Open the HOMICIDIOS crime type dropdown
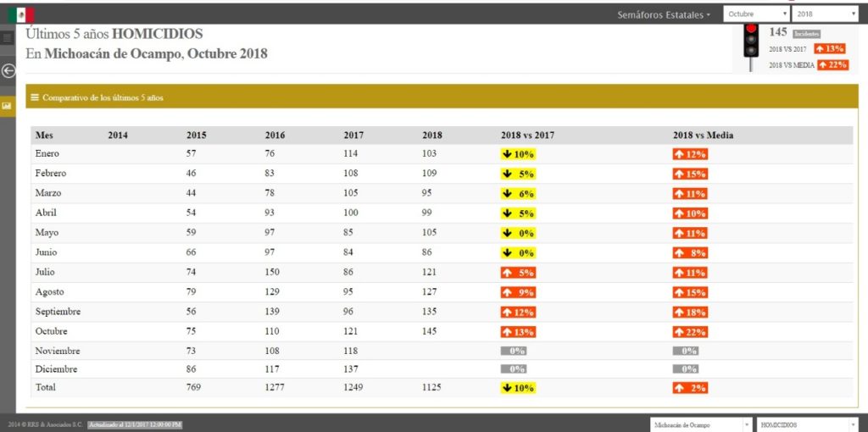 coord(807,425)
